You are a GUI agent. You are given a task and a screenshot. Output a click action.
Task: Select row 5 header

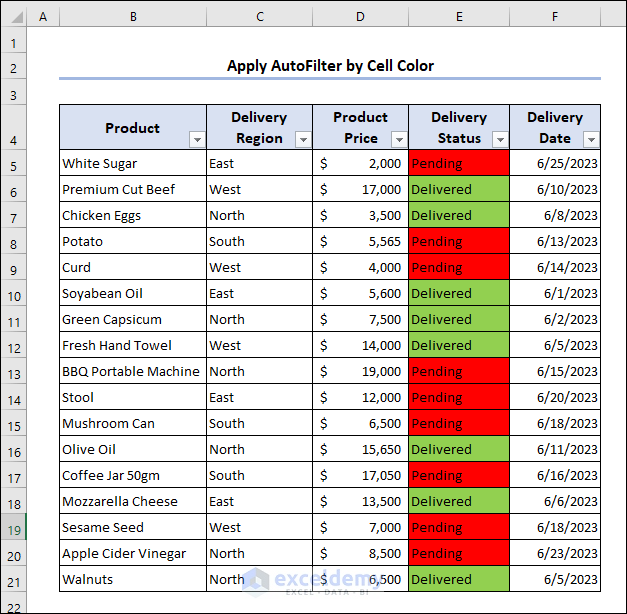click(13, 164)
